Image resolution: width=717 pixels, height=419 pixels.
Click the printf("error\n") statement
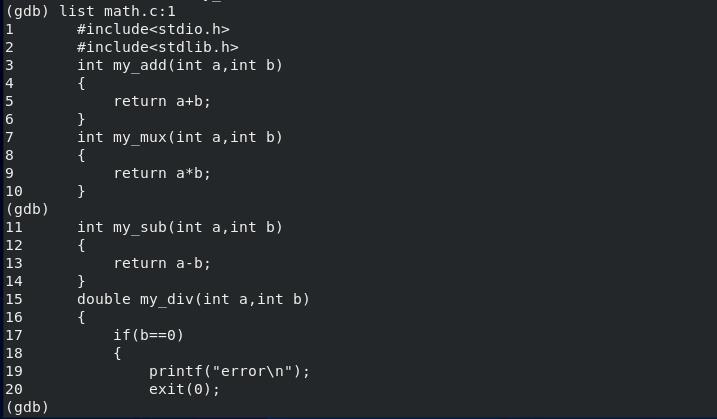pos(230,371)
